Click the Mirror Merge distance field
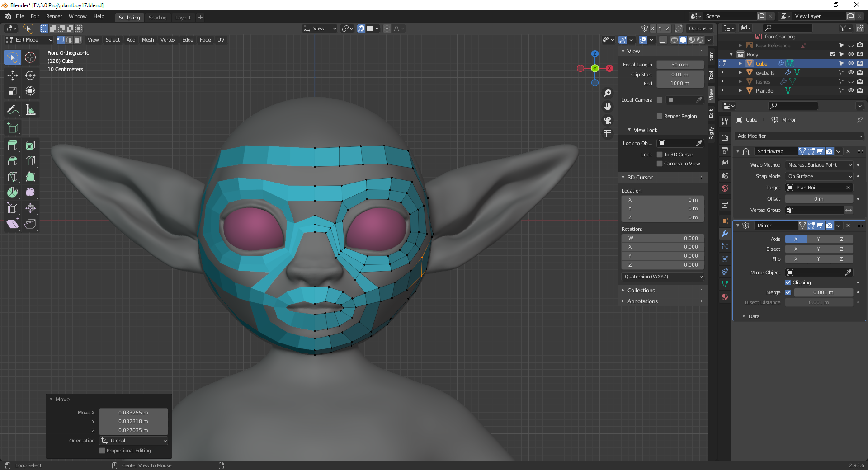 824,292
